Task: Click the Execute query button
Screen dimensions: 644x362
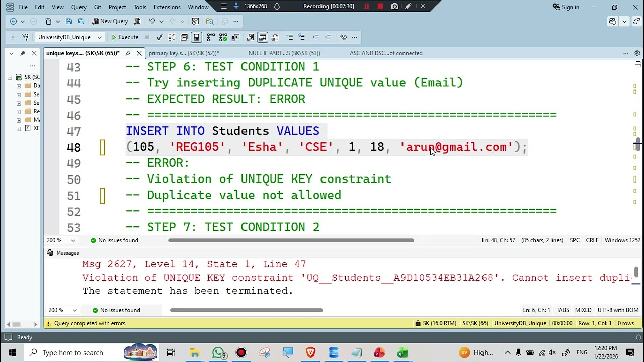Action: pos(125,37)
